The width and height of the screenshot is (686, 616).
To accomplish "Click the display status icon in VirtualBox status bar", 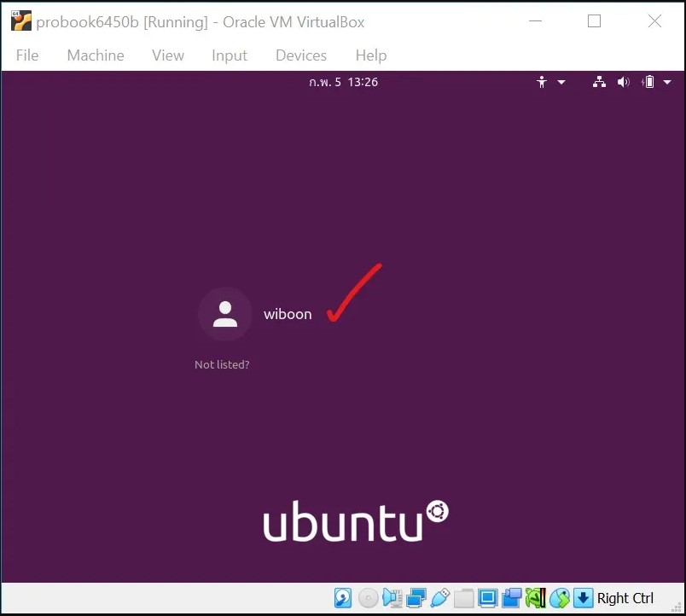I will coord(489,598).
